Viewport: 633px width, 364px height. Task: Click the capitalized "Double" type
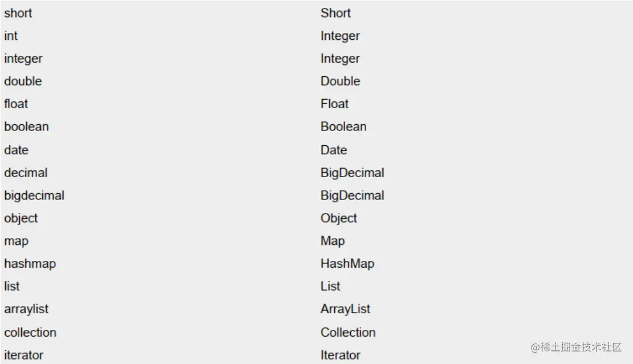click(340, 81)
